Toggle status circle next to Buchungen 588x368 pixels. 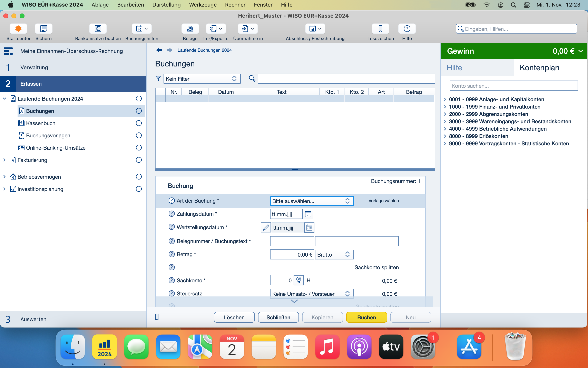coord(139,111)
